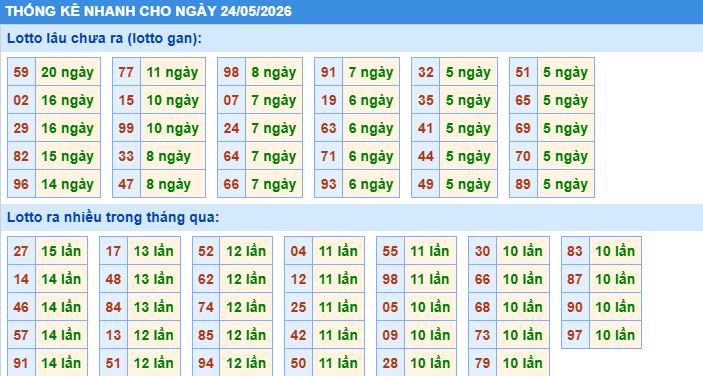Image resolution: width=703 pixels, height=376 pixels.
Task: Click "5 ngày" beside number 35
Action: pos(468,100)
